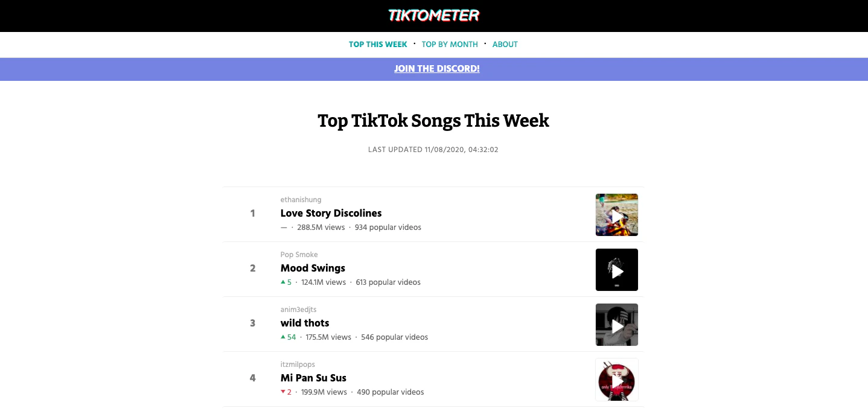Open the About page
This screenshot has height=411, width=868.
point(505,44)
